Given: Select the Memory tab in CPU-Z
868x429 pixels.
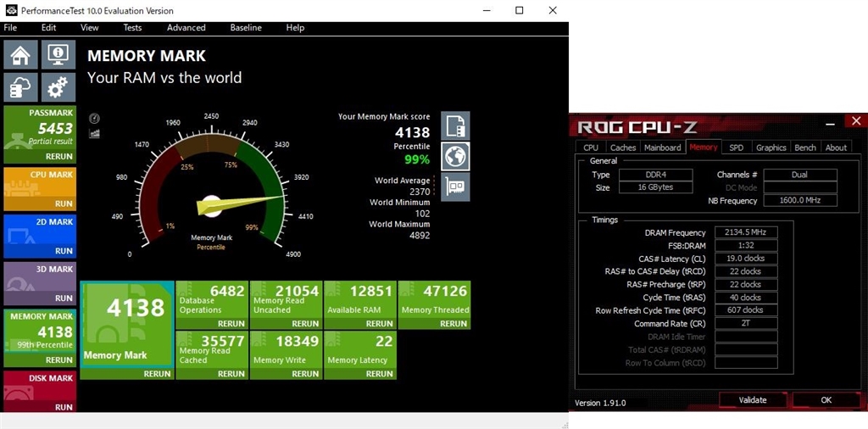Looking at the screenshot, I should 704,148.
